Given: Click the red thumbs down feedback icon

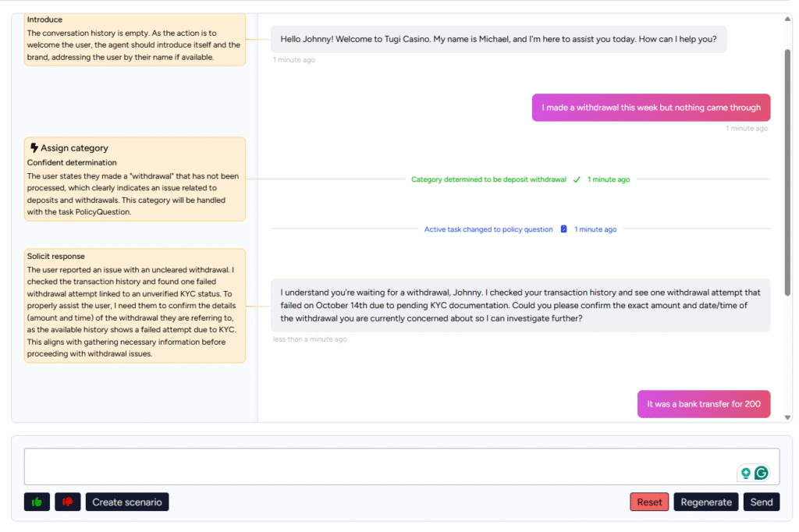Looking at the screenshot, I should click(x=68, y=502).
